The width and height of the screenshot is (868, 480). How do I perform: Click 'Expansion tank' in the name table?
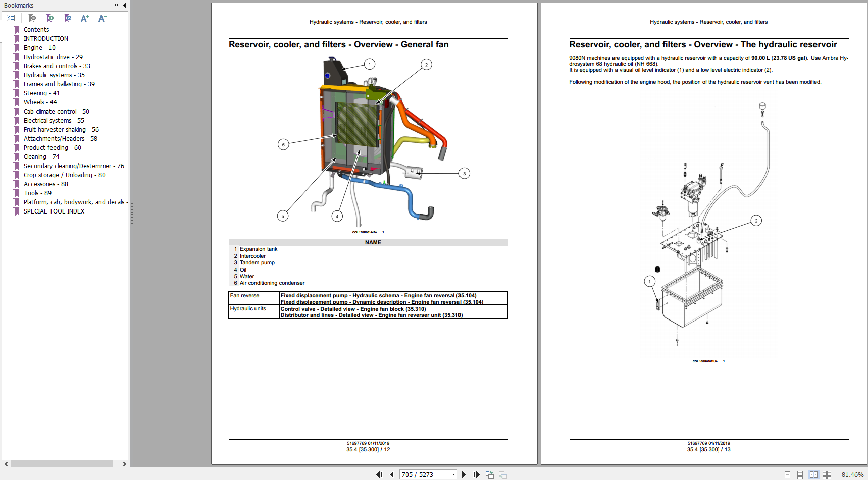(259, 249)
